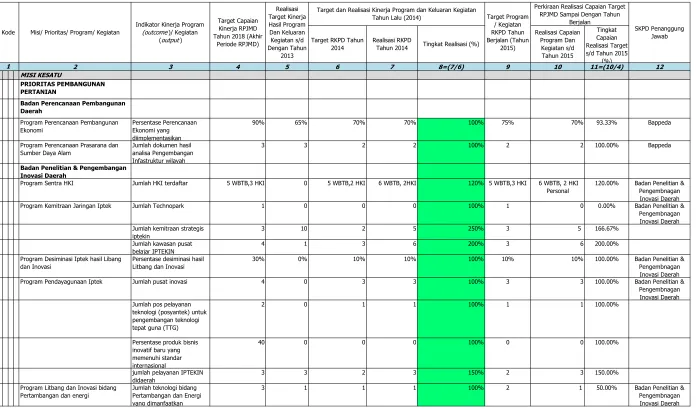Image resolution: width=697 pixels, height=409 pixels.
Task: Click "Bappeda" in the Pembangunan Ekonomi row
Action: [x=660, y=129]
